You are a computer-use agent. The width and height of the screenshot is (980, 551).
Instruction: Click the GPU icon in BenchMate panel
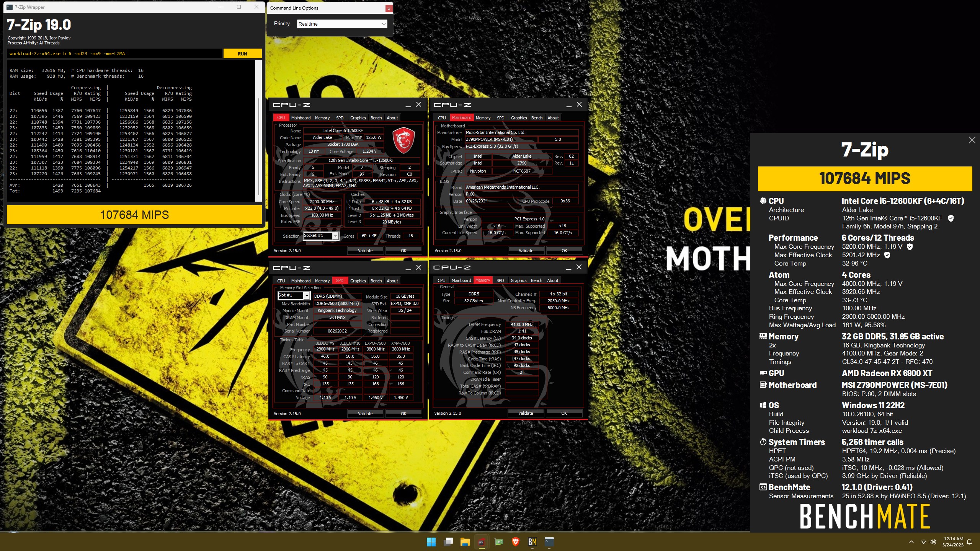point(763,373)
